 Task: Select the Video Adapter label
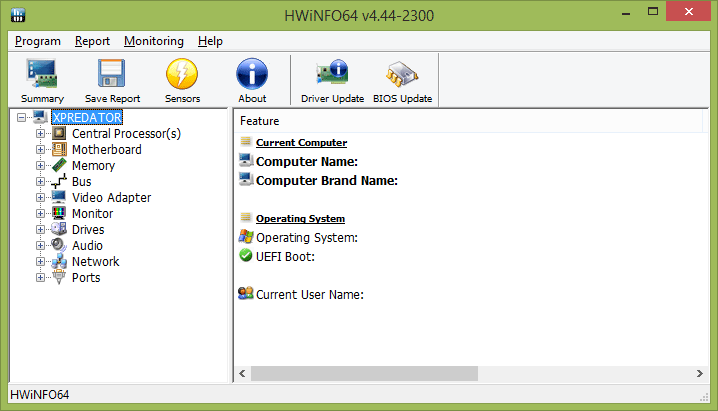pyautogui.click(x=111, y=198)
